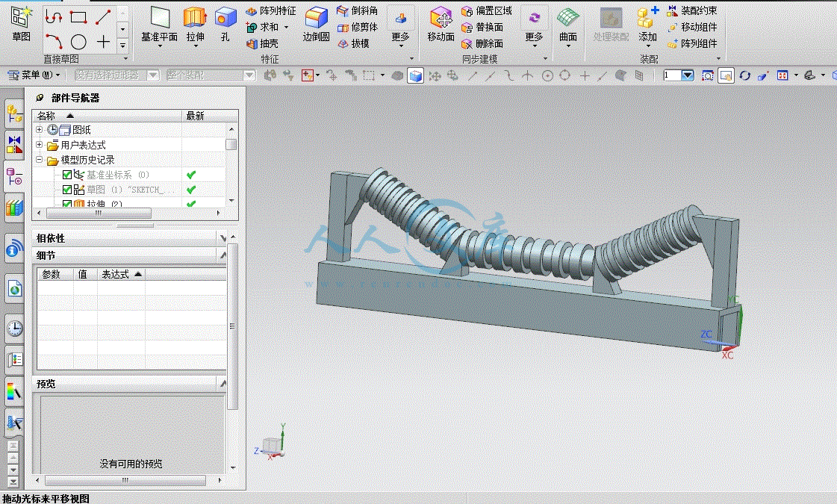Open 更多 in the 同步建模 group
This screenshot has height=504, width=837.
click(x=534, y=27)
